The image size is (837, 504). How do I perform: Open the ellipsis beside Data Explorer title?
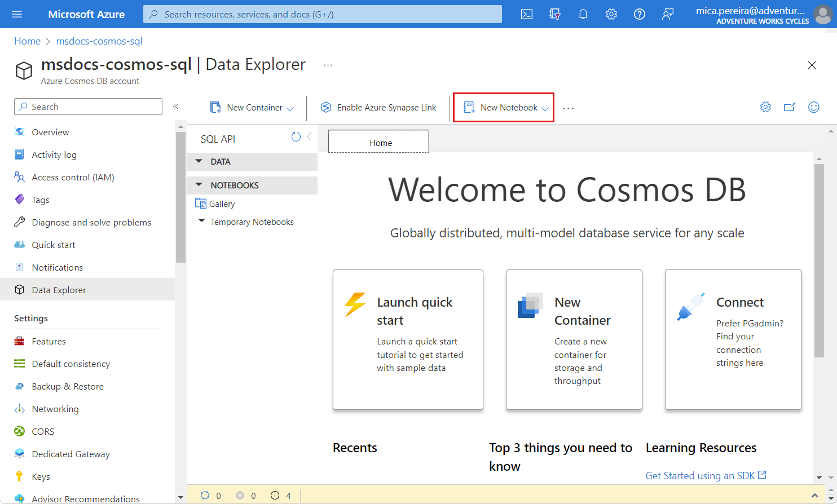[x=328, y=65]
